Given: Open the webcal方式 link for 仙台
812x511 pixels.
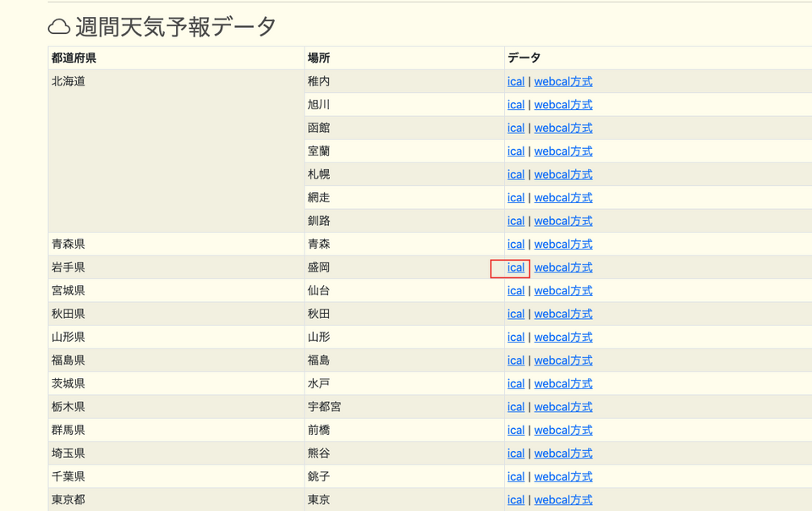Looking at the screenshot, I should [x=563, y=291].
